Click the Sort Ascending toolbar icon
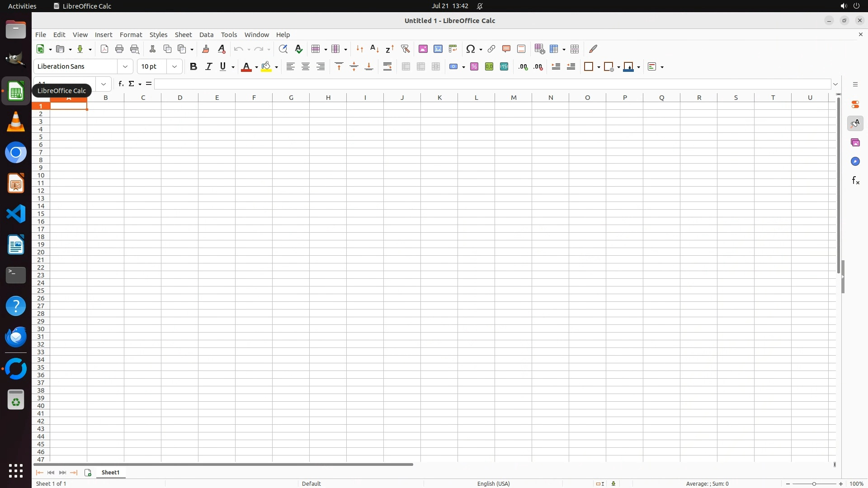 pos(374,49)
